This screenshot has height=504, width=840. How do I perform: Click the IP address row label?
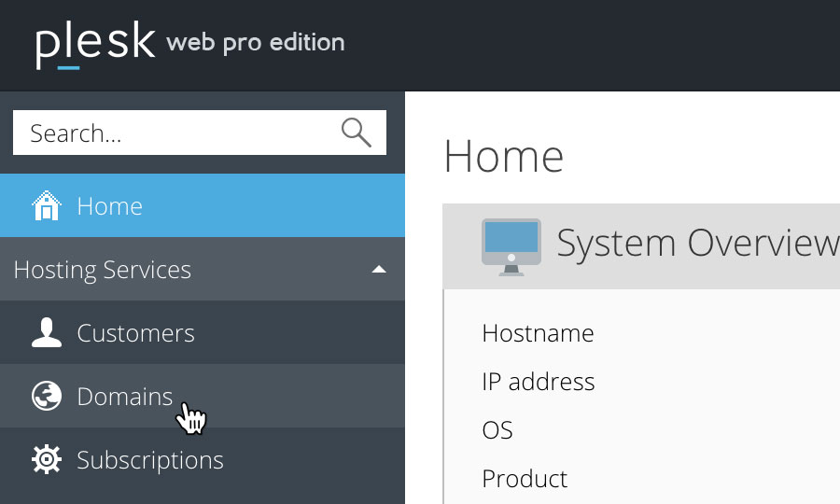tap(539, 382)
